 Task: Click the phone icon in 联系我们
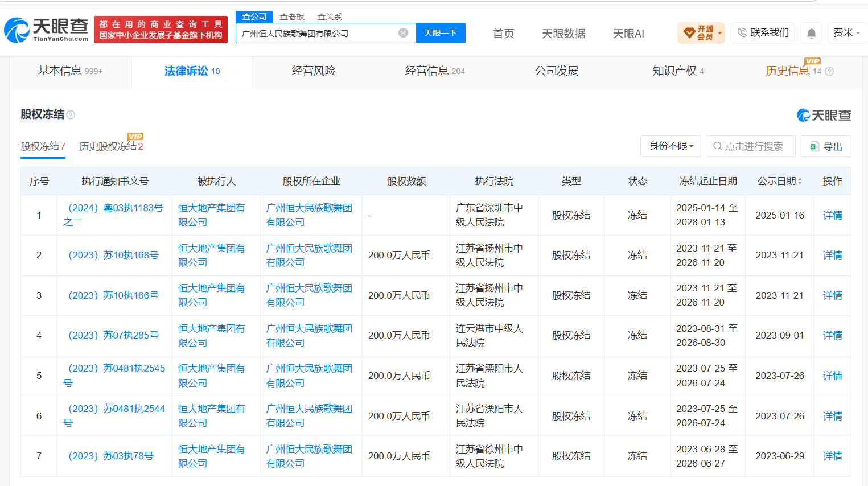pos(742,33)
